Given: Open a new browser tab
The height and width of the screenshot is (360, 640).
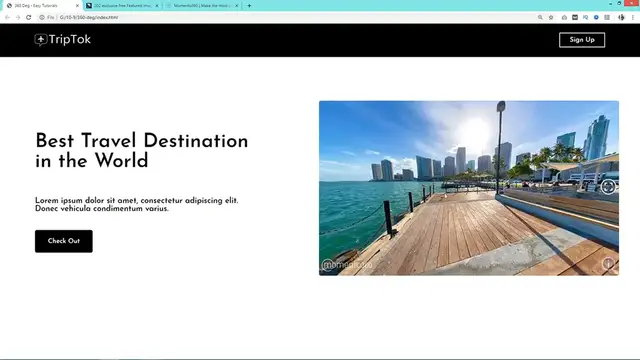Looking at the screenshot, I should (x=249, y=6).
